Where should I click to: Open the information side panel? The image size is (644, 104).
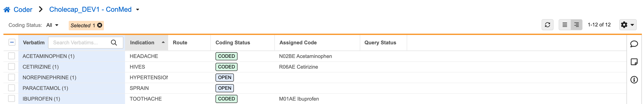coord(634,80)
